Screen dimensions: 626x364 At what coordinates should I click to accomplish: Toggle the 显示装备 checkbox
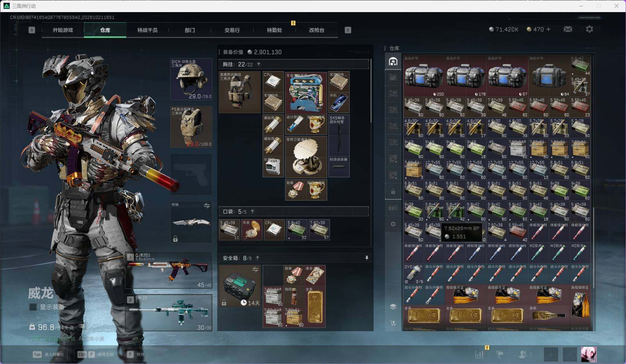tap(33, 307)
